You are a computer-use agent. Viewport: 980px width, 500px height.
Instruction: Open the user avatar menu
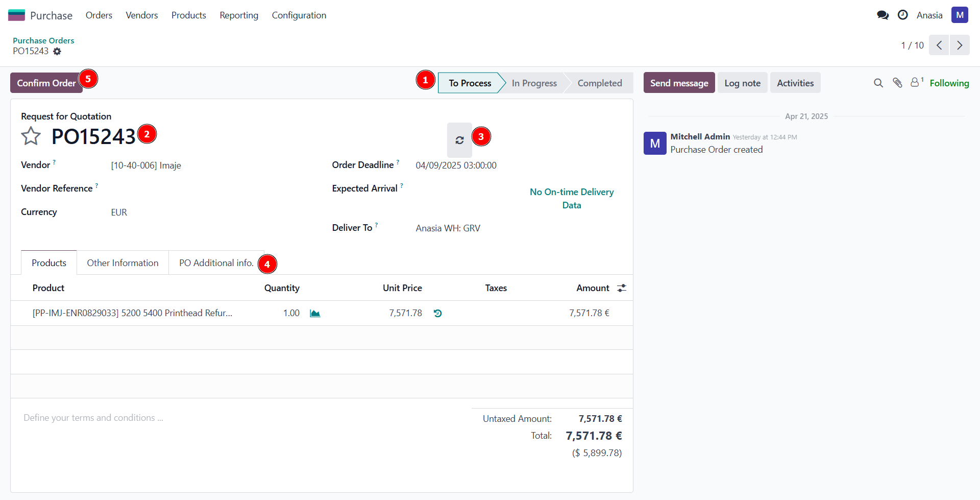coord(960,15)
